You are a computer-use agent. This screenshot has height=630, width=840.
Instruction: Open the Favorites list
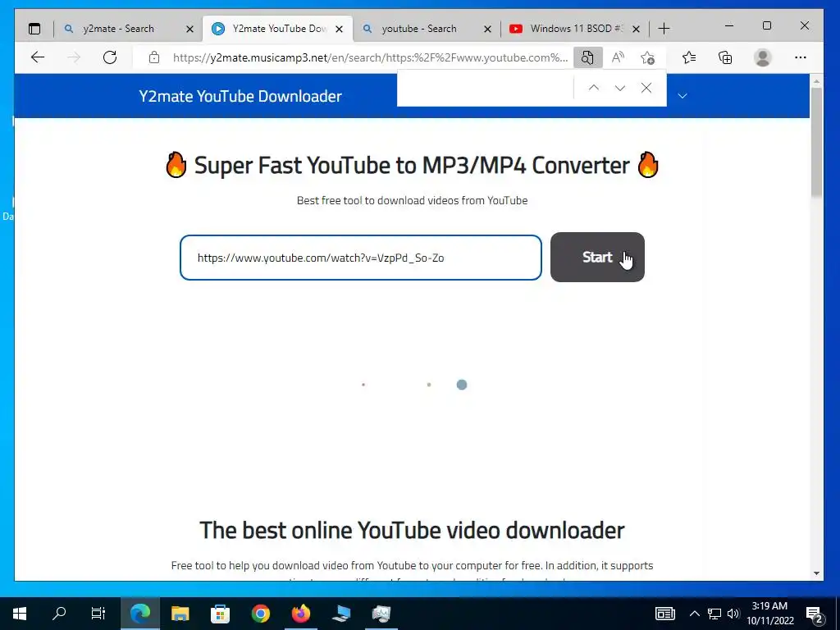coord(689,57)
